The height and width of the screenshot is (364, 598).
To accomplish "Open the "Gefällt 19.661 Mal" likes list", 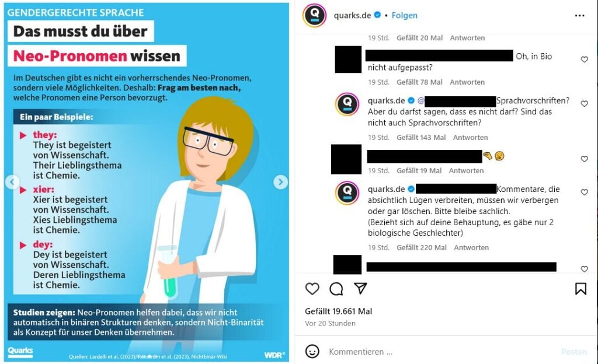I will pyautogui.click(x=338, y=311).
